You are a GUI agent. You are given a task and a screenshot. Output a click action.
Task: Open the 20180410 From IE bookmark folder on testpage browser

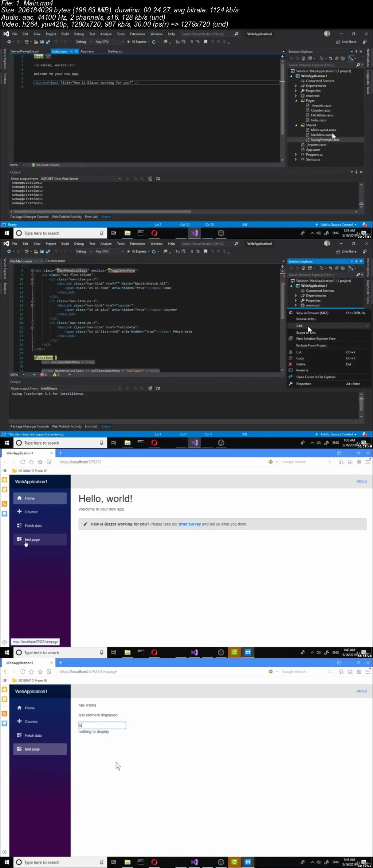[x=30, y=681]
